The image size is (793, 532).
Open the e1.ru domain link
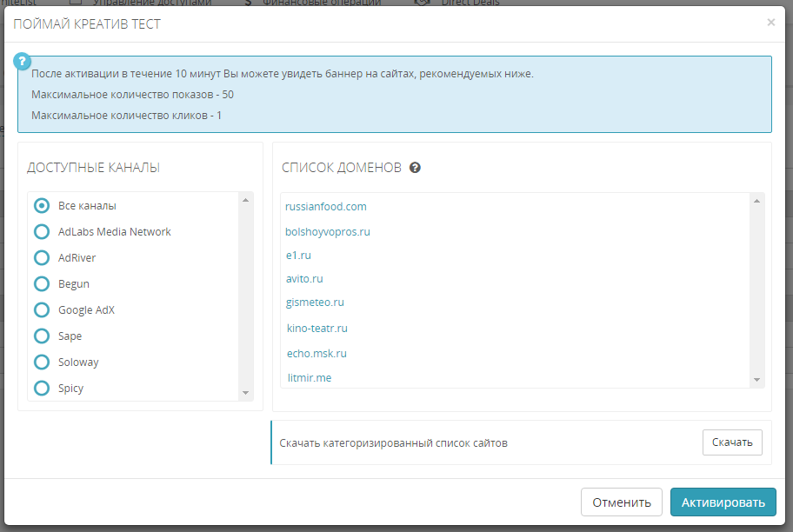coord(298,256)
